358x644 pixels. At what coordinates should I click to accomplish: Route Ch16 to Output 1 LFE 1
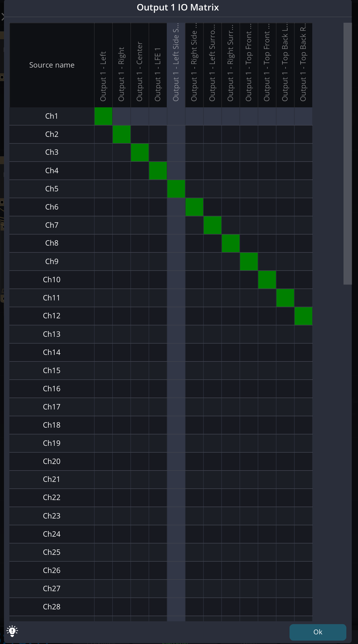158,389
